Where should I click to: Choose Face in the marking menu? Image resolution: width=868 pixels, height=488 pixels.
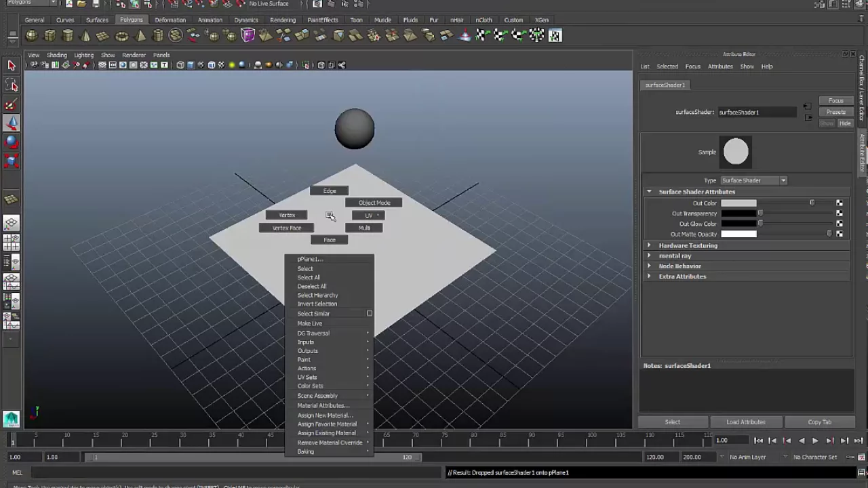tap(330, 240)
